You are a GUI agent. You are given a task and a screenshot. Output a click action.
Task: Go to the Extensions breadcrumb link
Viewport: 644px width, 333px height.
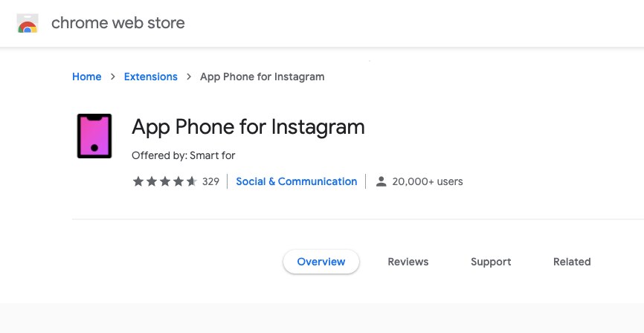(151, 77)
